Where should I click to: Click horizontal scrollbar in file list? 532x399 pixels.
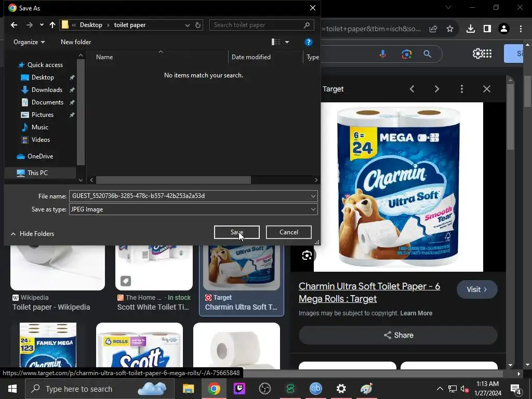[174, 180]
